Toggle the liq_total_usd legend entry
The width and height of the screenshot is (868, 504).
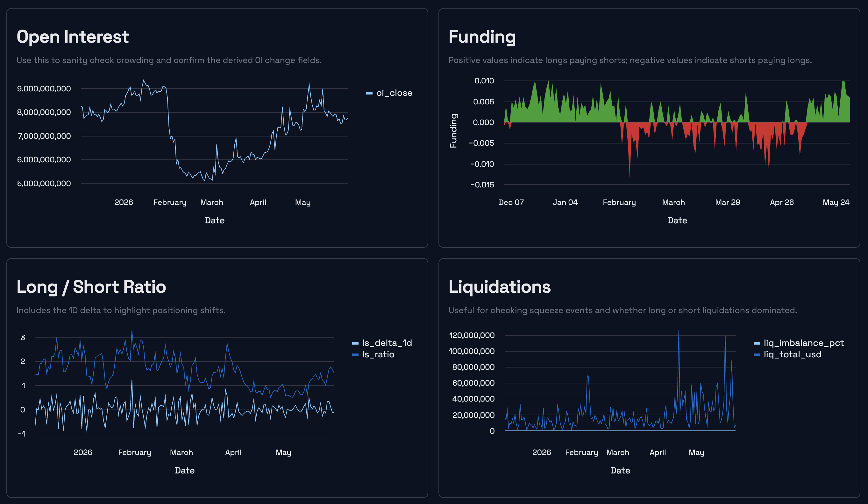pyautogui.click(x=787, y=354)
